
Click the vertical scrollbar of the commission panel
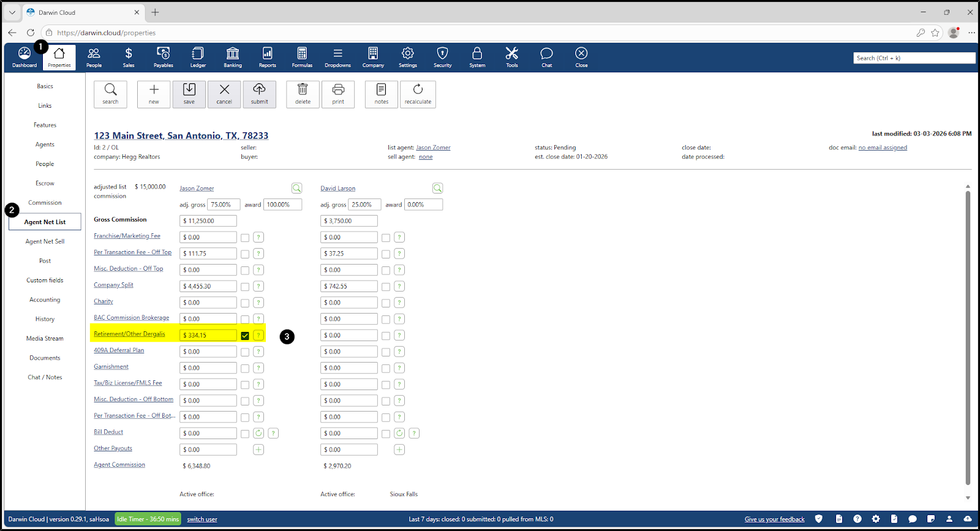[968, 338]
